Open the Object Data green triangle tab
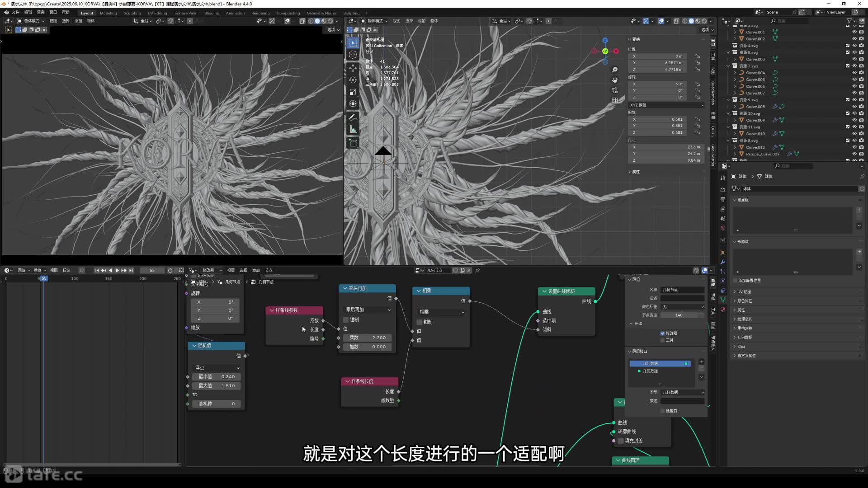Screen dimensions: 868x488 (x=722, y=300)
